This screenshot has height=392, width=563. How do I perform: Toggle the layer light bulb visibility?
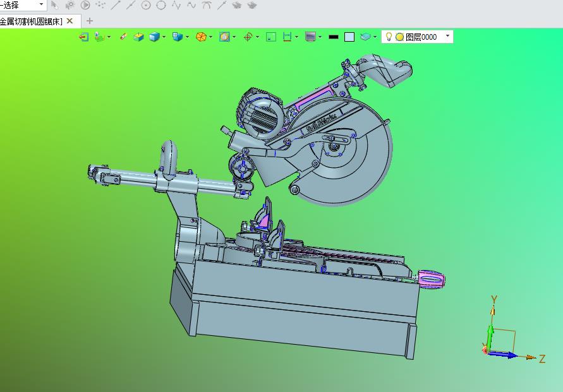389,37
